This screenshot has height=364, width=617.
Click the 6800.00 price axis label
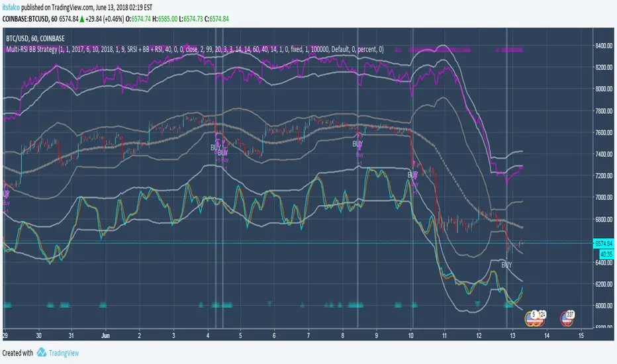pos(604,219)
